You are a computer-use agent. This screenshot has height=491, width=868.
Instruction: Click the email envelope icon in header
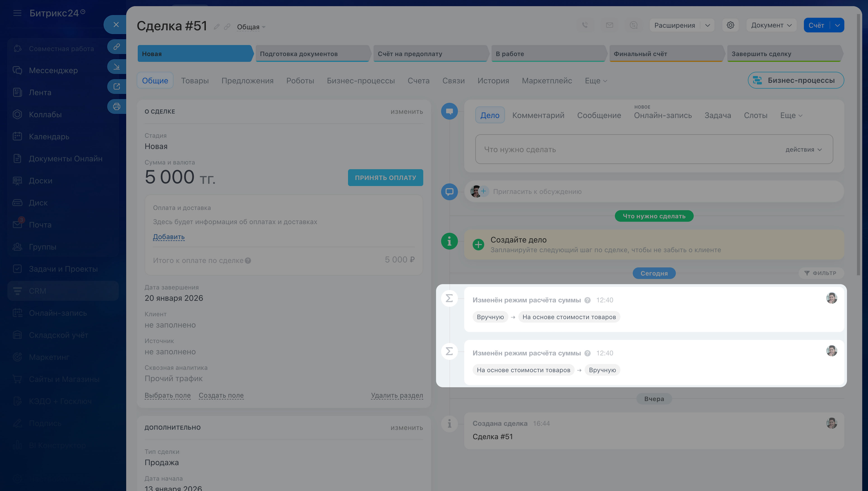pyautogui.click(x=609, y=25)
